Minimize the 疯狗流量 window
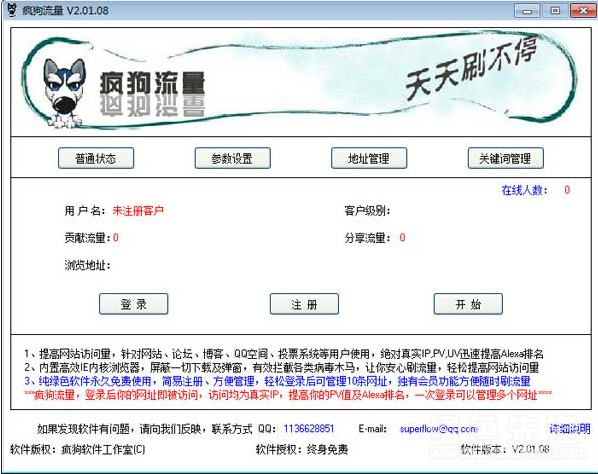Screen dimensions: 598x474 (527, 11)
